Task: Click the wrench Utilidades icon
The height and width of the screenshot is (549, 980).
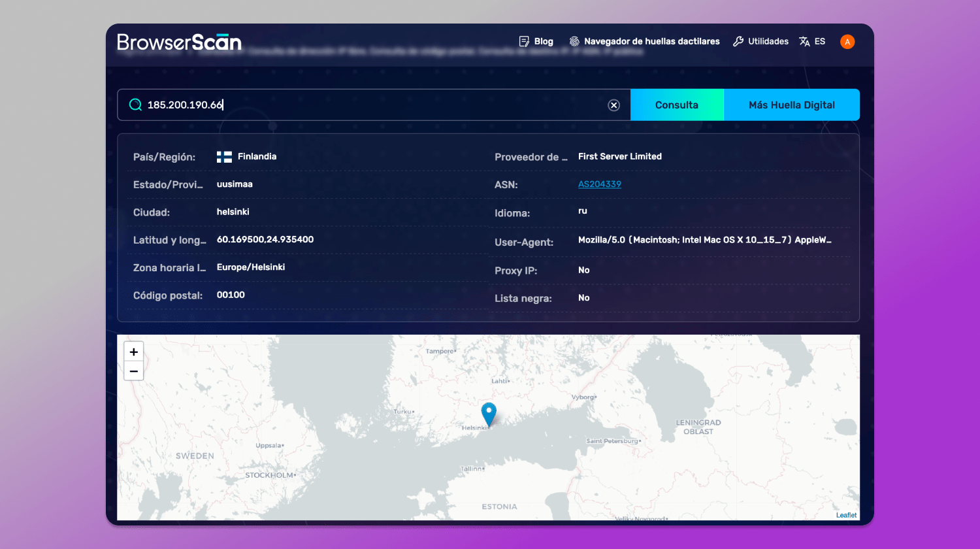Action: coord(738,41)
